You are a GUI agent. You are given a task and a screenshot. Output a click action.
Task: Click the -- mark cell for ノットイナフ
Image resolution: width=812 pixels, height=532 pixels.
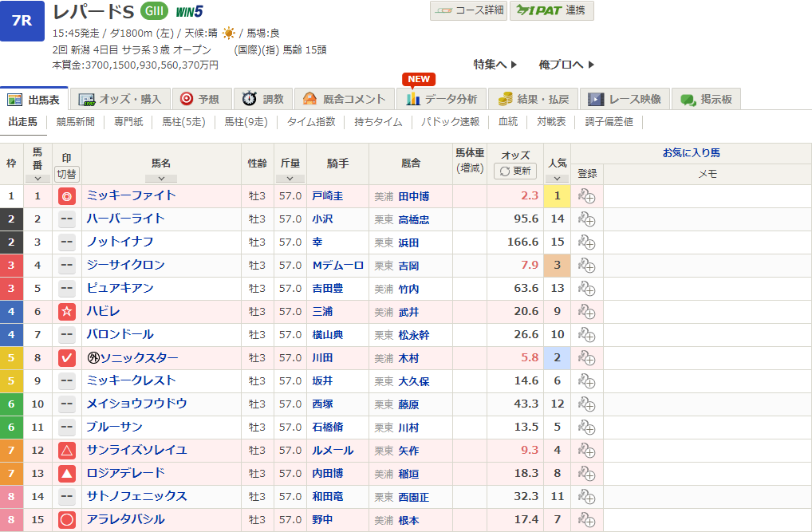click(x=66, y=242)
